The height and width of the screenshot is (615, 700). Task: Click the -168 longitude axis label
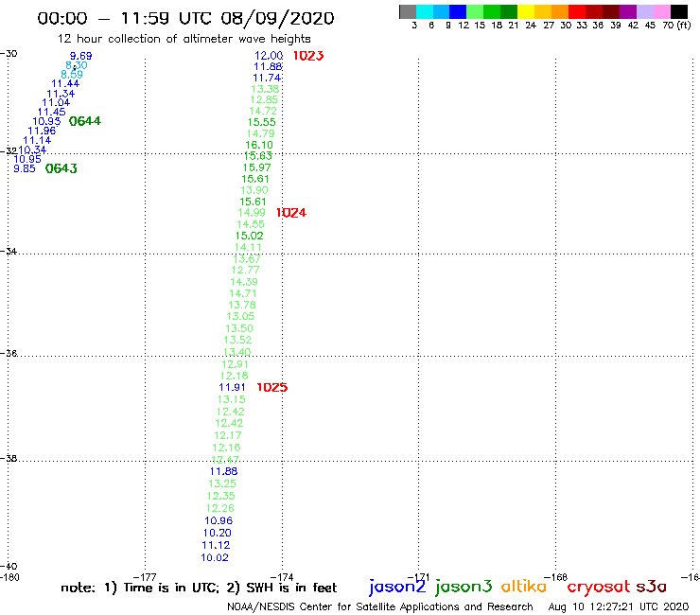tap(556, 577)
